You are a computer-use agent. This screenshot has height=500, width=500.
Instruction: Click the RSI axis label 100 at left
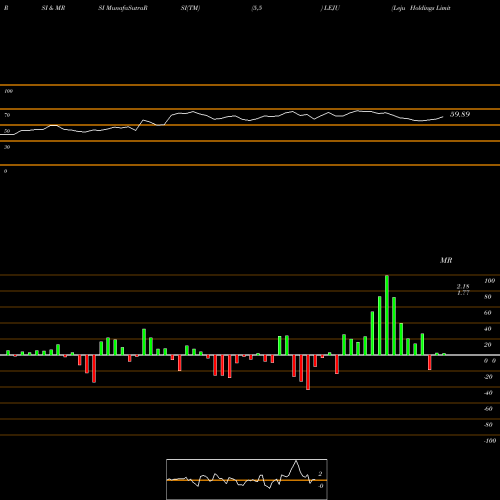click(x=8, y=91)
